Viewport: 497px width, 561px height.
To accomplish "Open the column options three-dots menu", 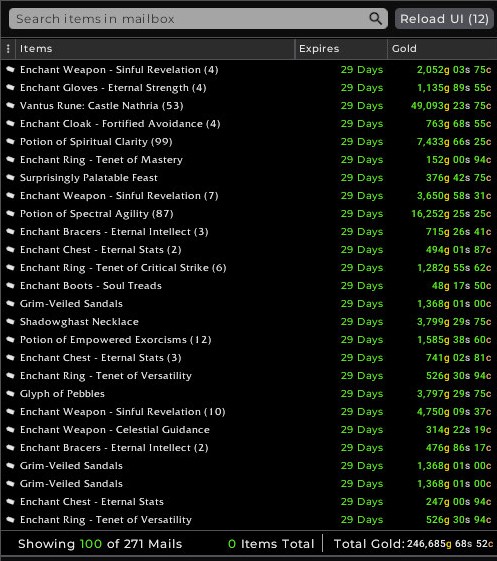I will tap(8, 49).
